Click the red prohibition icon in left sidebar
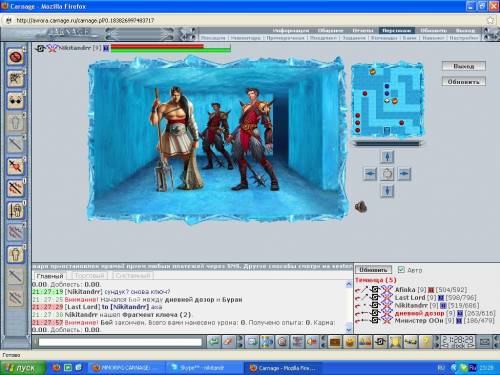This screenshot has width=500, height=375. [x=15, y=57]
